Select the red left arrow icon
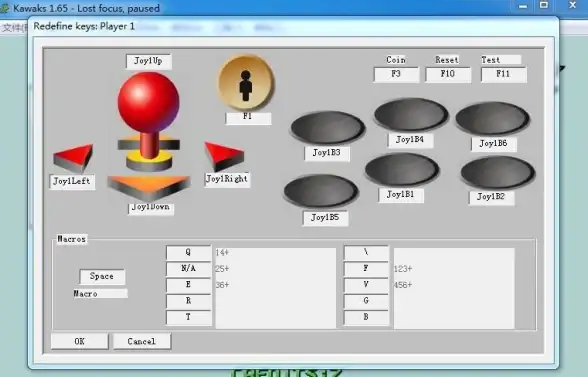Screen dimensions: 588x377 [73, 158]
